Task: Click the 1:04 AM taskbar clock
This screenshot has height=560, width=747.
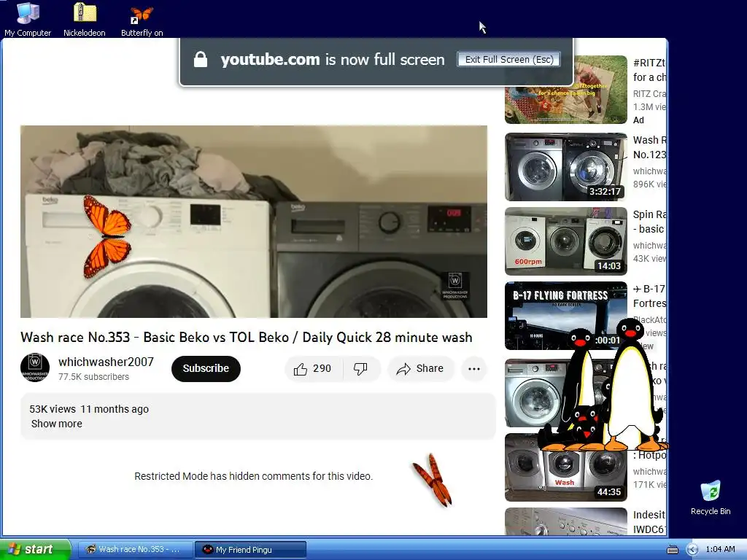Action: pos(720,550)
